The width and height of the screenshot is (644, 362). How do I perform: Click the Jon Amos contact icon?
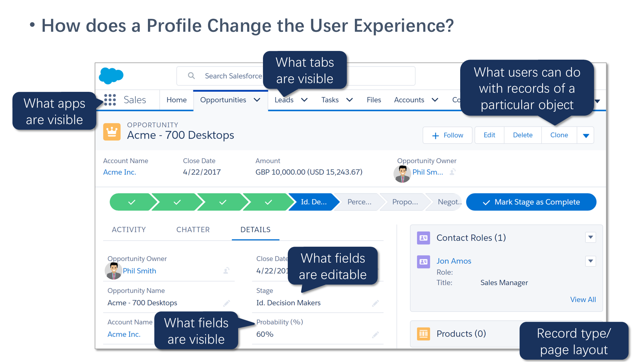(x=423, y=261)
